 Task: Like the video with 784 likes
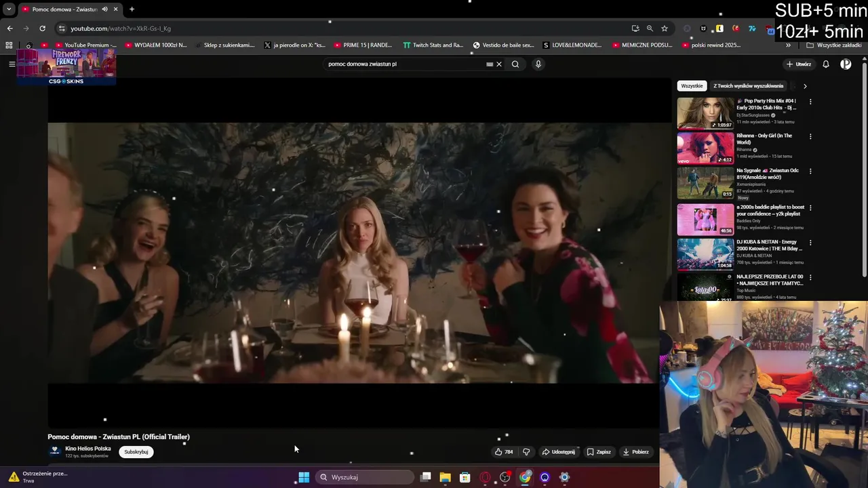coord(504,452)
